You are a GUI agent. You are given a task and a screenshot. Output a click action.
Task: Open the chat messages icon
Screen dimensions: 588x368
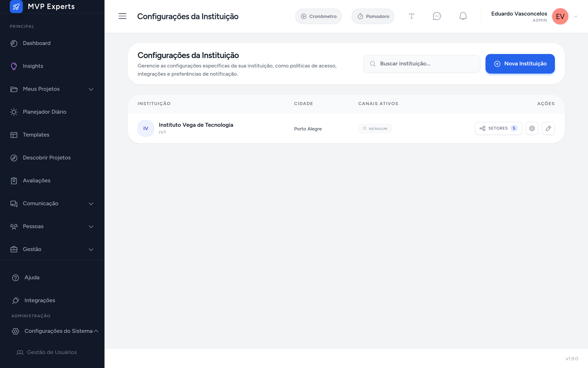tap(437, 16)
